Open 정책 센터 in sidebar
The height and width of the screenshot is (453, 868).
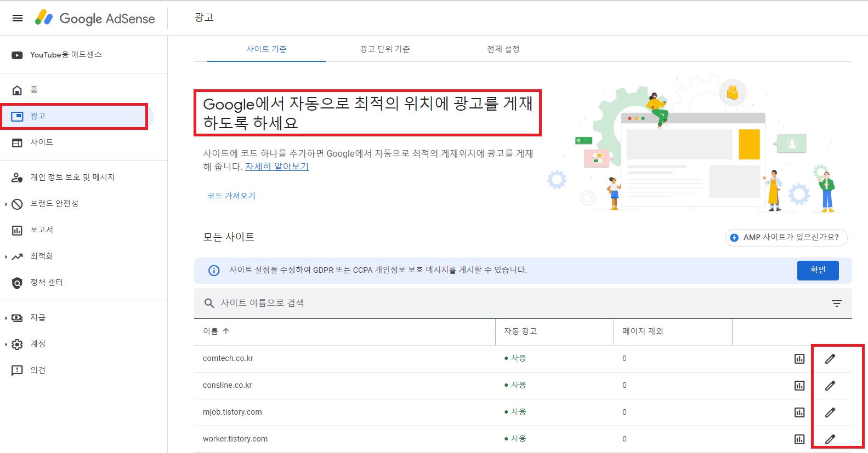pos(47,283)
